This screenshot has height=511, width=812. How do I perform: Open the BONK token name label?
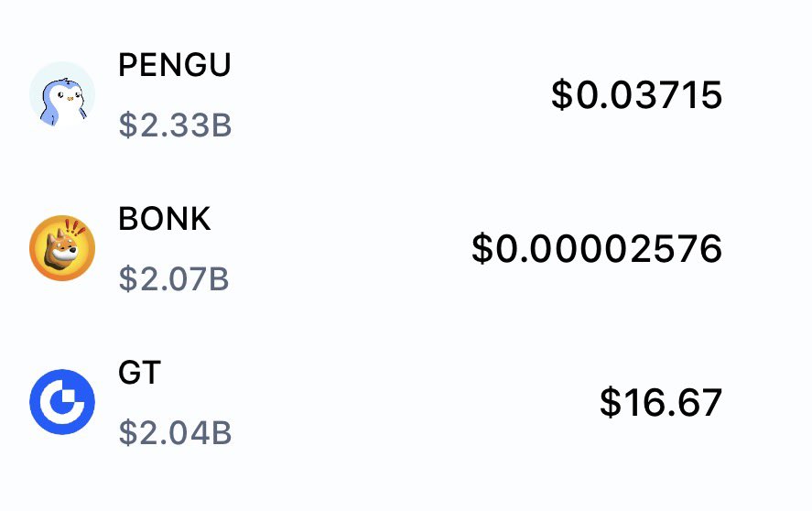[165, 219]
